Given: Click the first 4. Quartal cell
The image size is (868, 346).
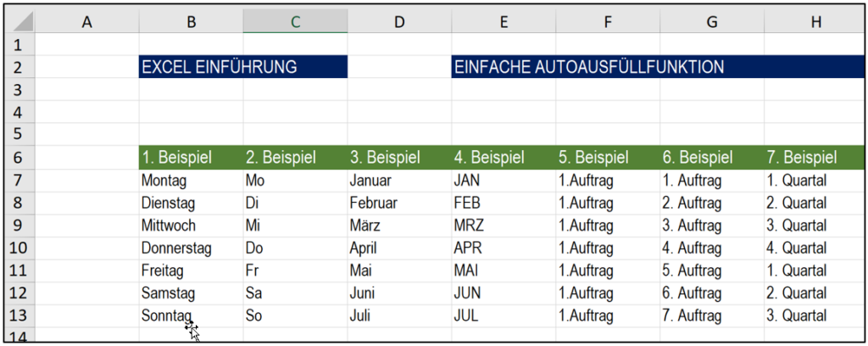Looking at the screenshot, I should [815, 248].
